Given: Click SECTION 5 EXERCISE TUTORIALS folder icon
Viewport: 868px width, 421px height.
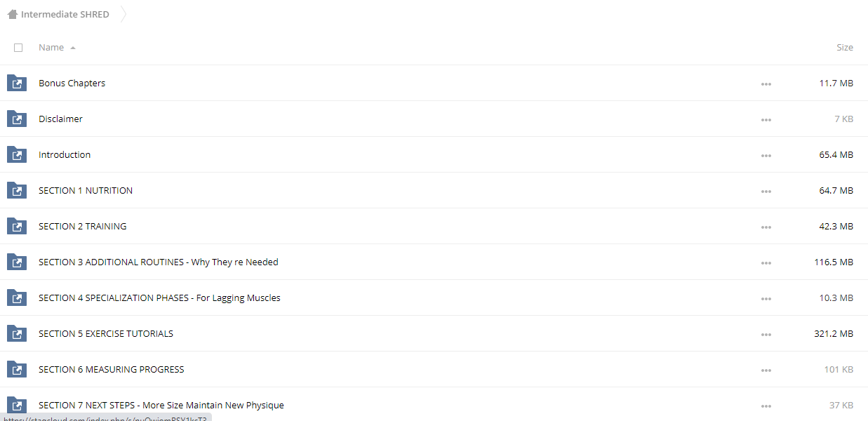Looking at the screenshot, I should pyautogui.click(x=17, y=334).
